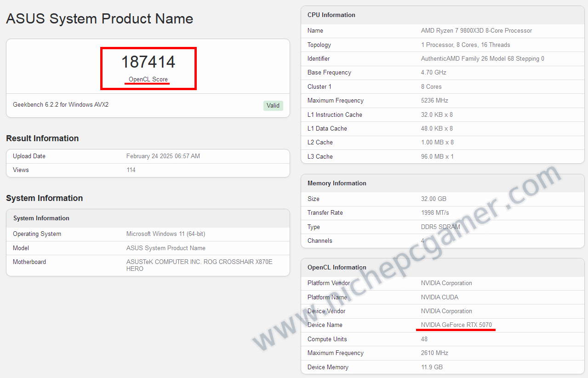Image resolution: width=588 pixels, height=378 pixels.
Task: Click the Motherboard row label
Action: (x=29, y=262)
